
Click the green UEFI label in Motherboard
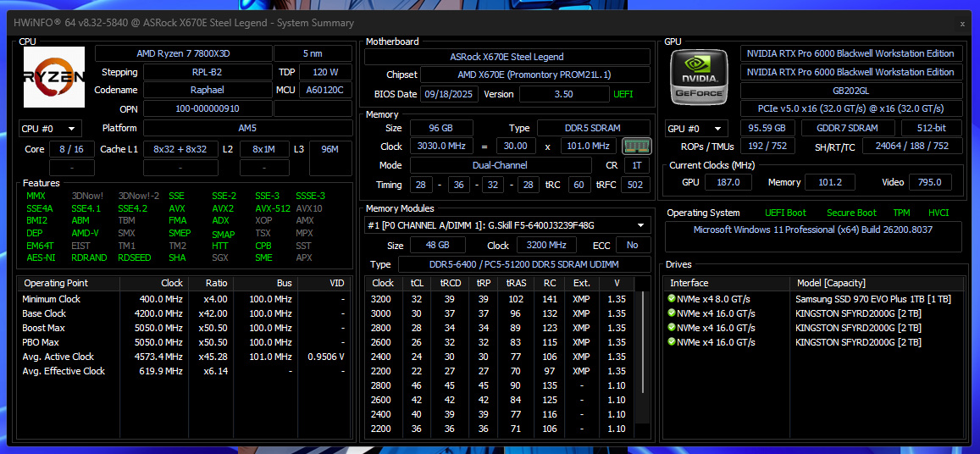623,94
